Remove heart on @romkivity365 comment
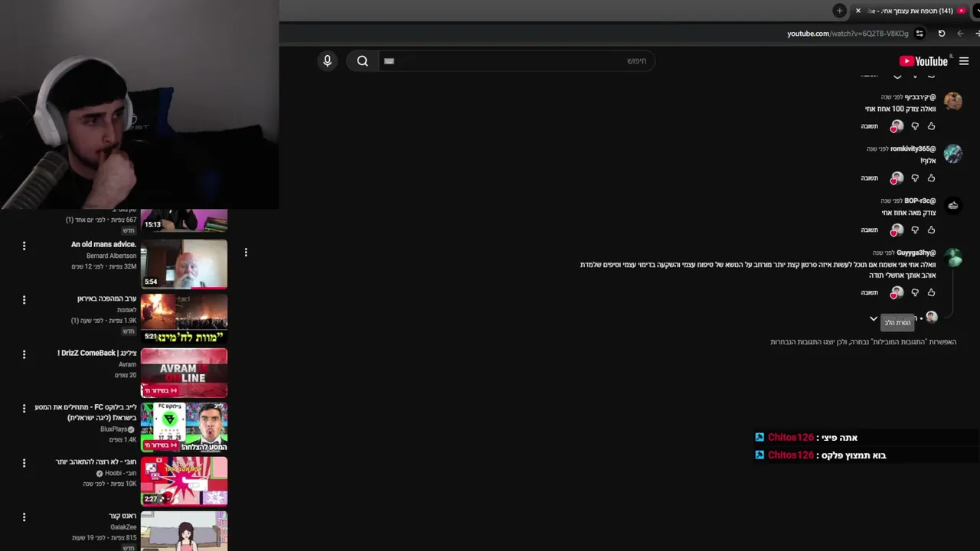 [897, 178]
